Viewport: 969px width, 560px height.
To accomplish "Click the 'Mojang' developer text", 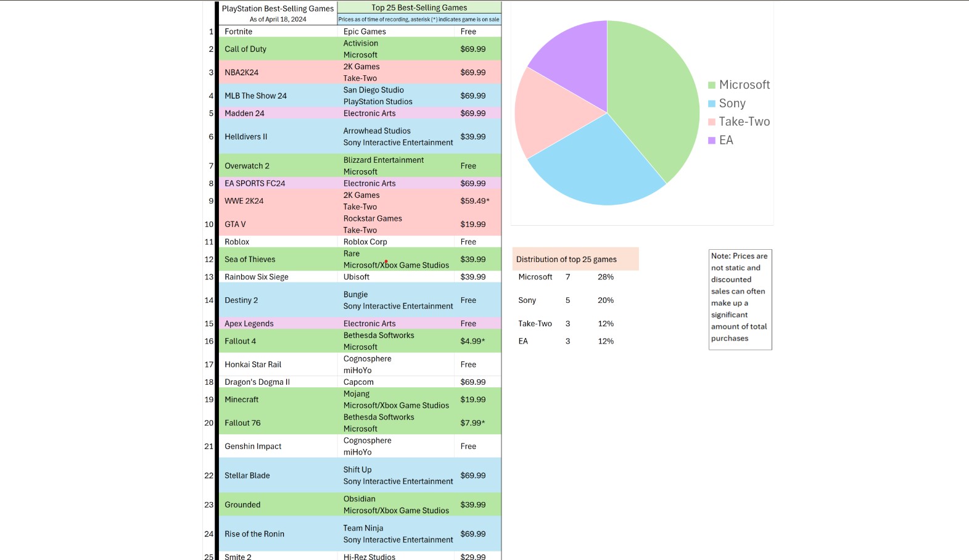I will click(357, 393).
